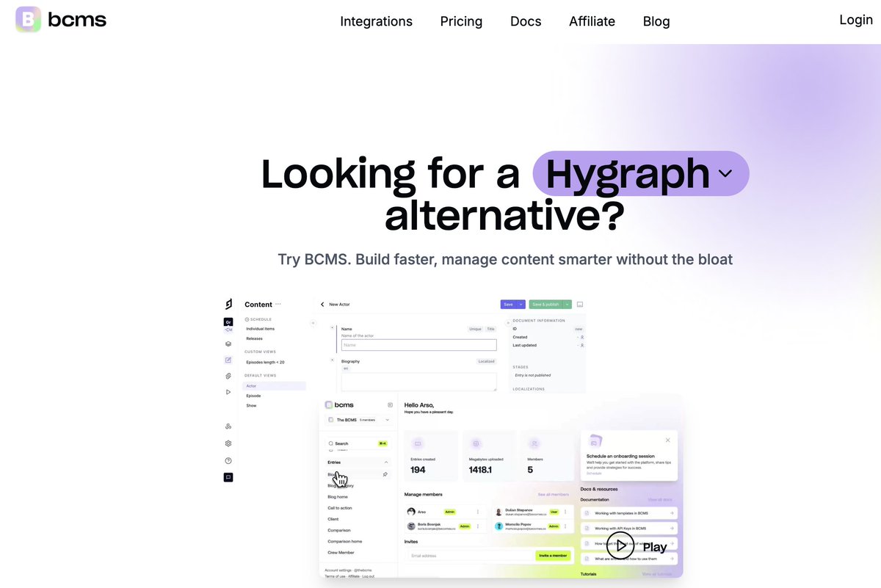Open the Webhooks sidebar icon
881x588 pixels.
click(228, 427)
